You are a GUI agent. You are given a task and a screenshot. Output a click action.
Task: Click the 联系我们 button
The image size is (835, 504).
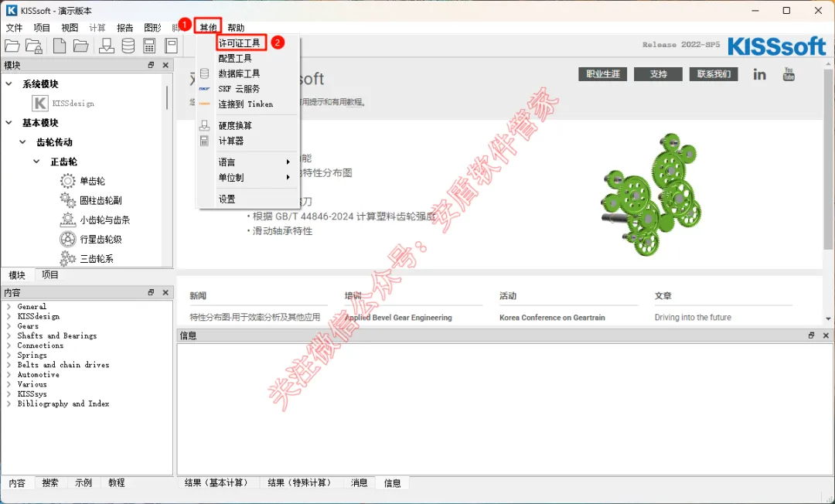(x=714, y=74)
